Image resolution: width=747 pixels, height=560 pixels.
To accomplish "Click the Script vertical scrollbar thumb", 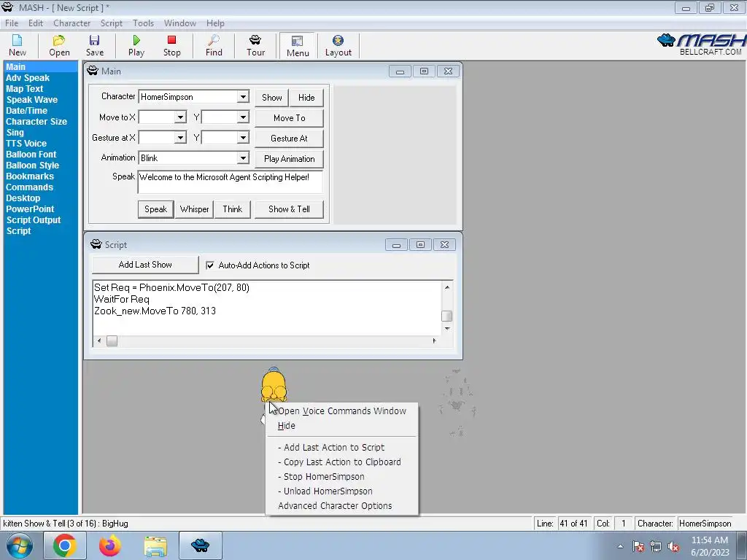I will (447, 316).
